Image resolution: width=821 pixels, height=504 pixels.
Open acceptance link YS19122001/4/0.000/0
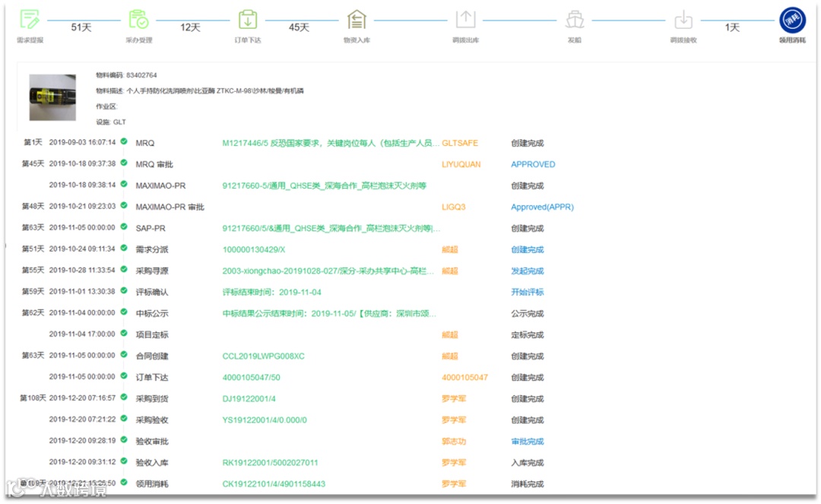click(265, 420)
